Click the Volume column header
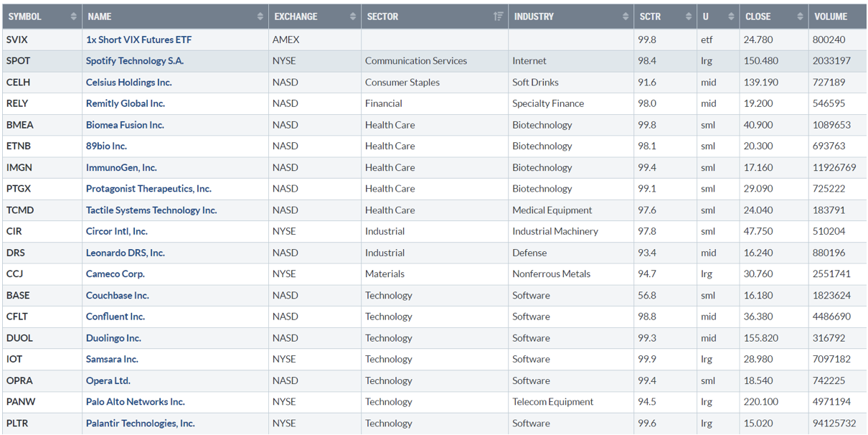Viewport: 868px width, 435px height. [831, 17]
